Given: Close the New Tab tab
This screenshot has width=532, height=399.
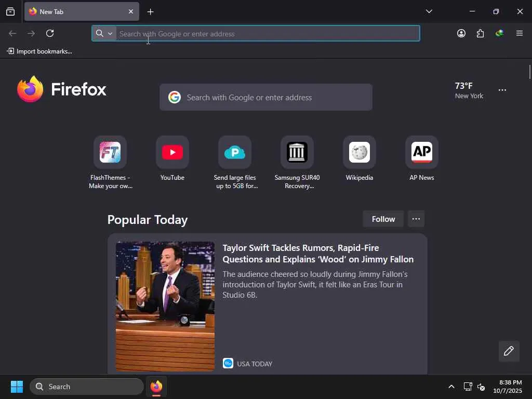Looking at the screenshot, I should (x=131, y=11).
